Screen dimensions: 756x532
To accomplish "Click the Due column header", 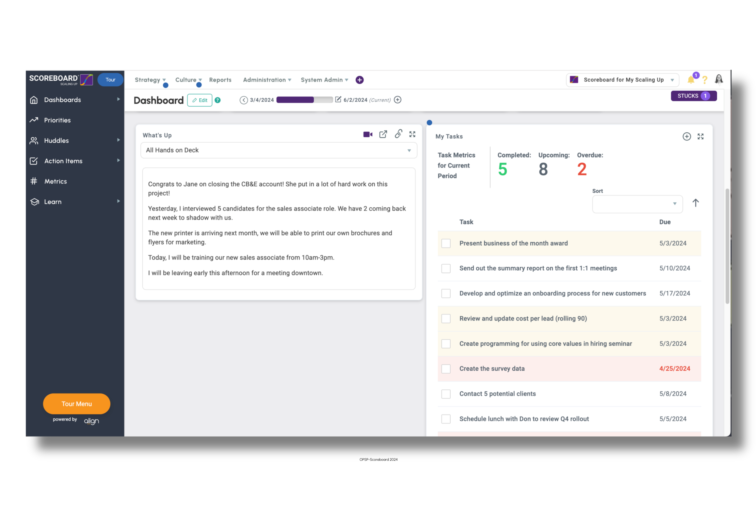I will tap(665, 222).
